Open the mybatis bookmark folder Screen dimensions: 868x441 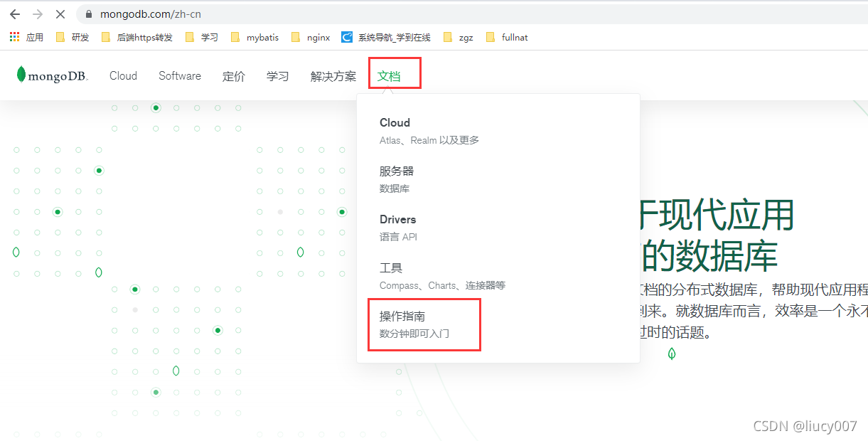[254, 37]
